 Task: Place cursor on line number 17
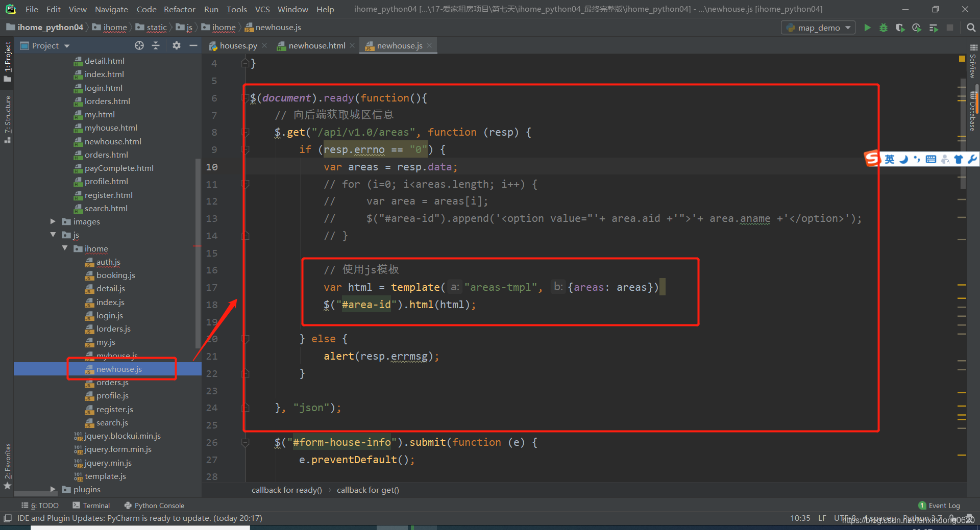(211, 287)
